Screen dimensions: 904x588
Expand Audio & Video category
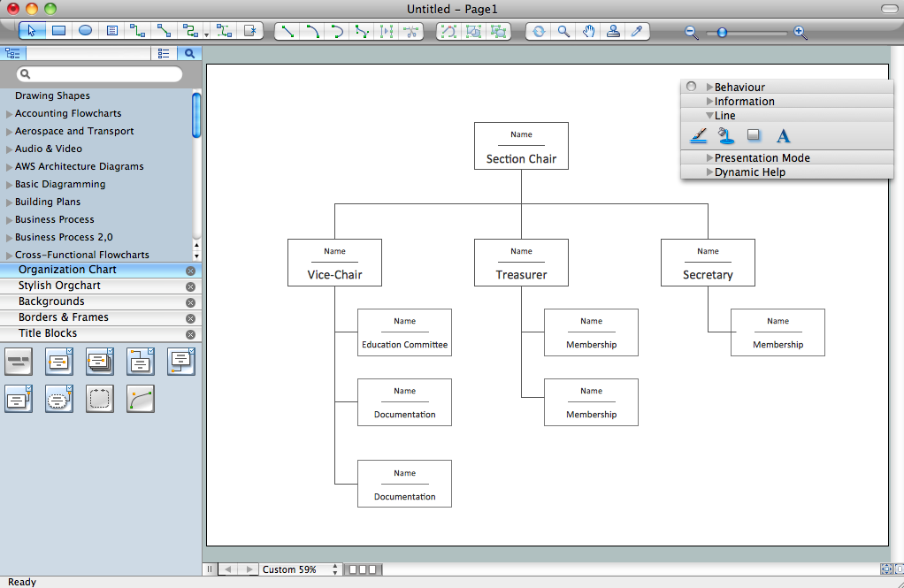coord(9,150)
